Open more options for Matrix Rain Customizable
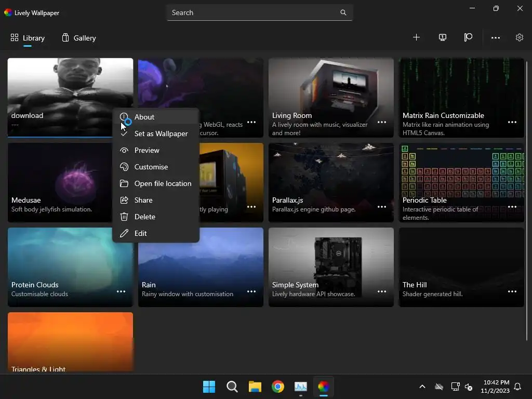 click(512, 122)
